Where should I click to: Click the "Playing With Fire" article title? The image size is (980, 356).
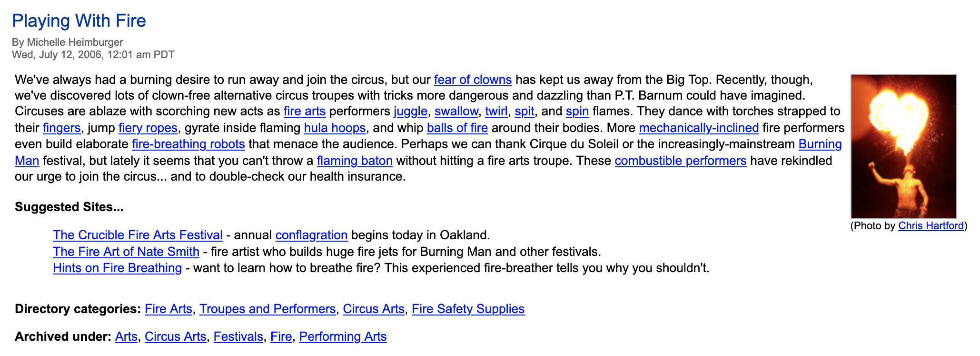pyautogui.click(x=79, y=21)
